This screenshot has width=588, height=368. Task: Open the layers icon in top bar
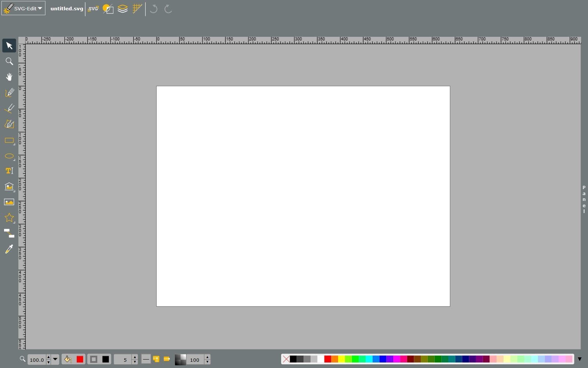coord(122,9)
